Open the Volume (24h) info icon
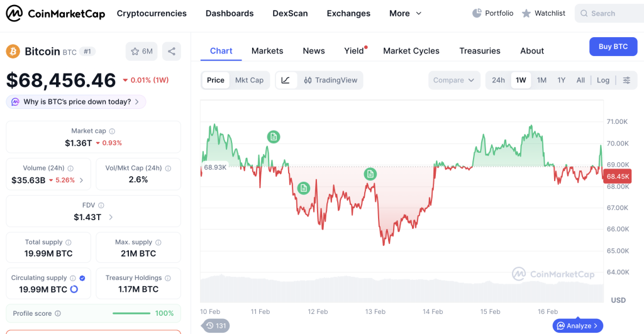 pyautogui.click(x=70, y=169)
